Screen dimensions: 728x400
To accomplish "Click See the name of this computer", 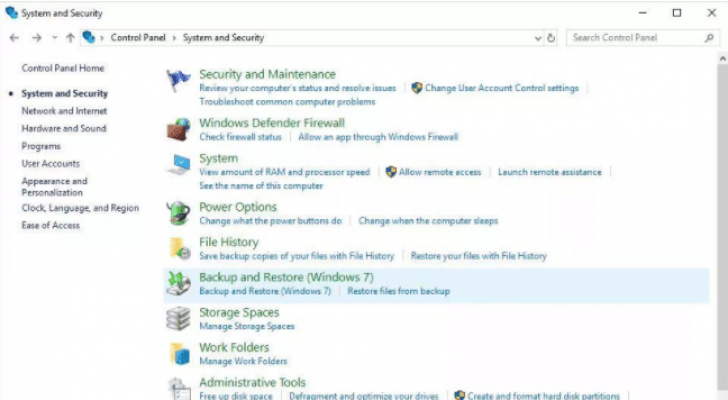I will [x=261, y=186].
